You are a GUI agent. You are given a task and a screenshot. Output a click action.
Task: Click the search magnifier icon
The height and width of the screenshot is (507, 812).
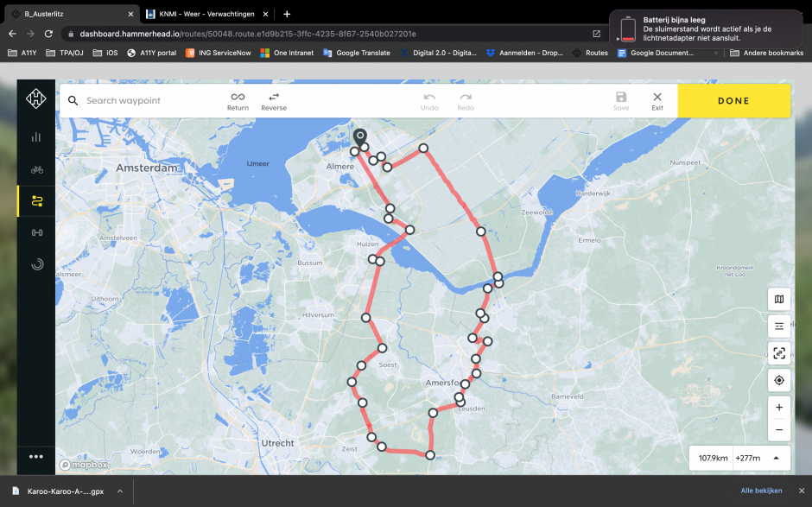(x=73, y=100)
